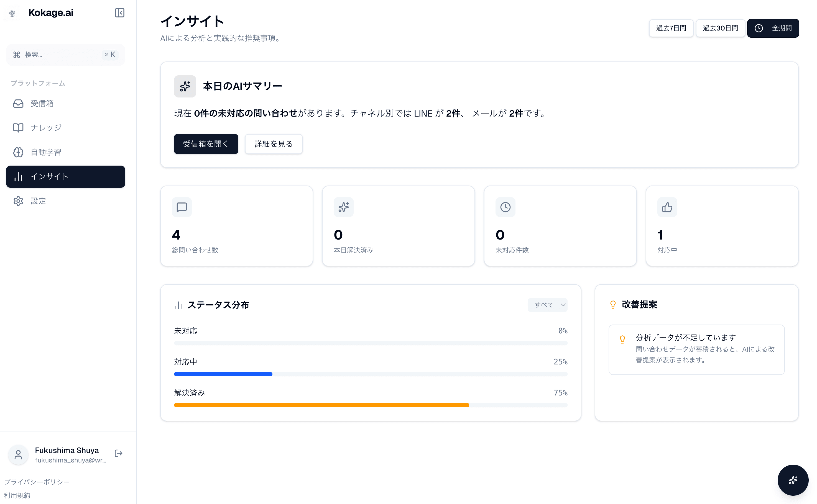Click the インサイト bar chart icon
This screenshot has height=504, width=817.
18,177
